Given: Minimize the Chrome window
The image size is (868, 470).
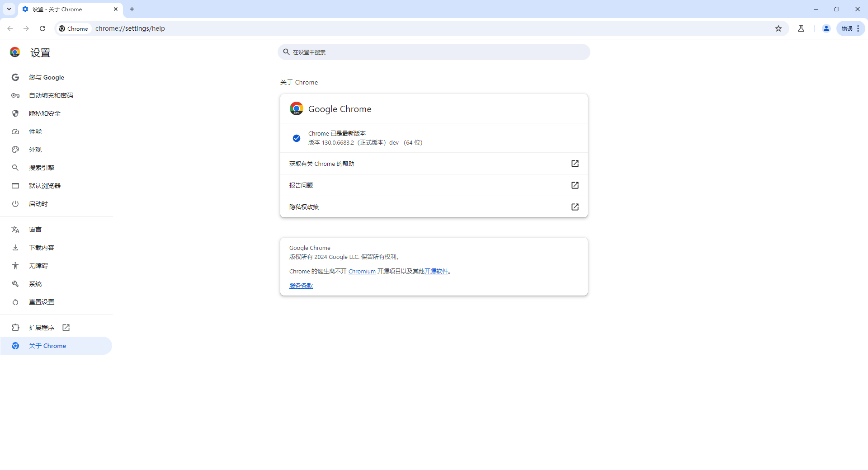Looking at the screenshot, I should click(x=816, y=9).
